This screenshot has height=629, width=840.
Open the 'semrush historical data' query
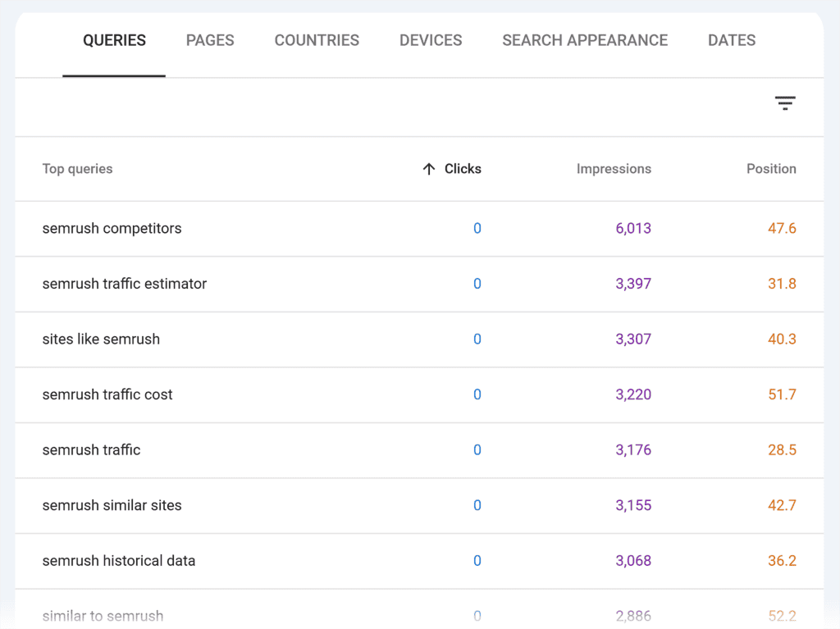[119, 561]
